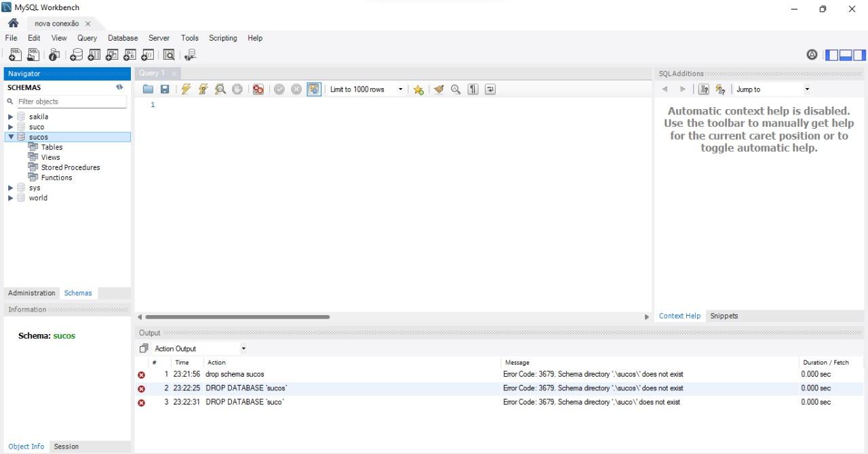Expand the world schema
868x454 pixels.
[x=10, y=198]
